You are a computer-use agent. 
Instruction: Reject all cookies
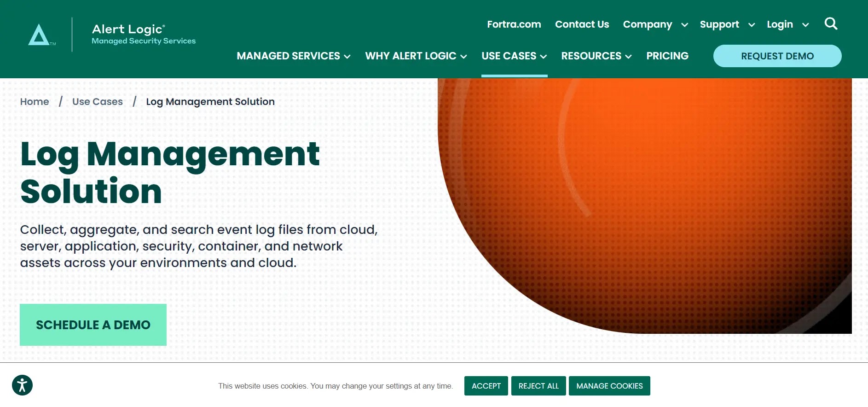tap(538, 386)
